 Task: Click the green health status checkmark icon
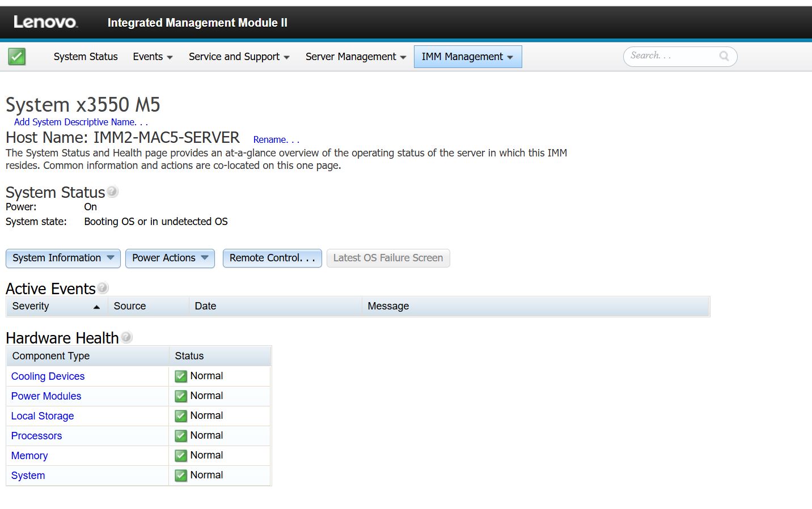coord(17,57)
